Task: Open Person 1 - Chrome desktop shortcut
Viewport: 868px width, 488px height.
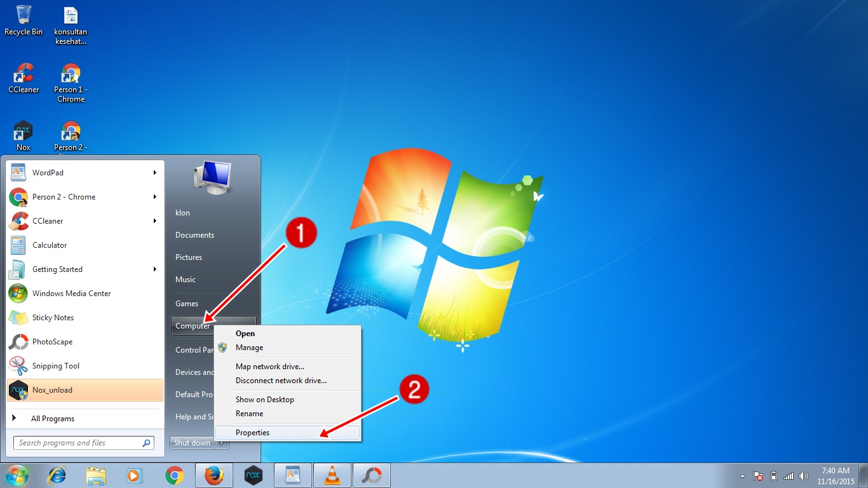Action: click(71, 83)
